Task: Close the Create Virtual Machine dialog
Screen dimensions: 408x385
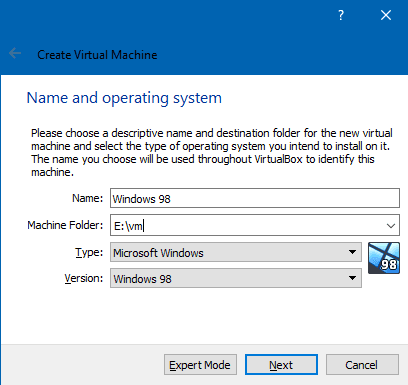Action: point(386,15)
